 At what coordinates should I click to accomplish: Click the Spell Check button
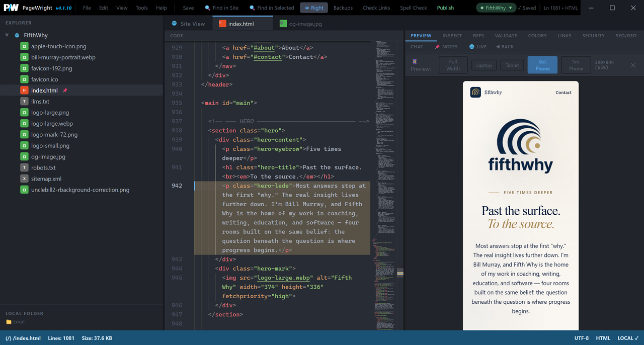(x=414, y=8)
